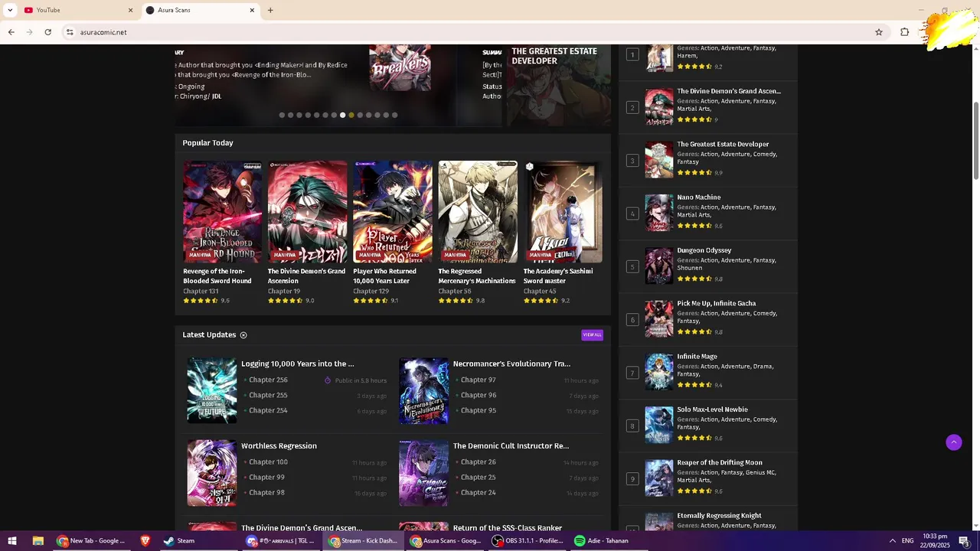This screenshot has height=551, width=980.
Task: Select the active white carousel dot
Action: pos(342,115)
